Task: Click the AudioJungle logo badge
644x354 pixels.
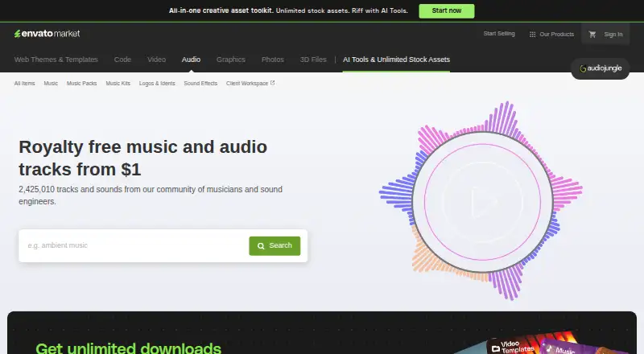Action: pos(601,68)
